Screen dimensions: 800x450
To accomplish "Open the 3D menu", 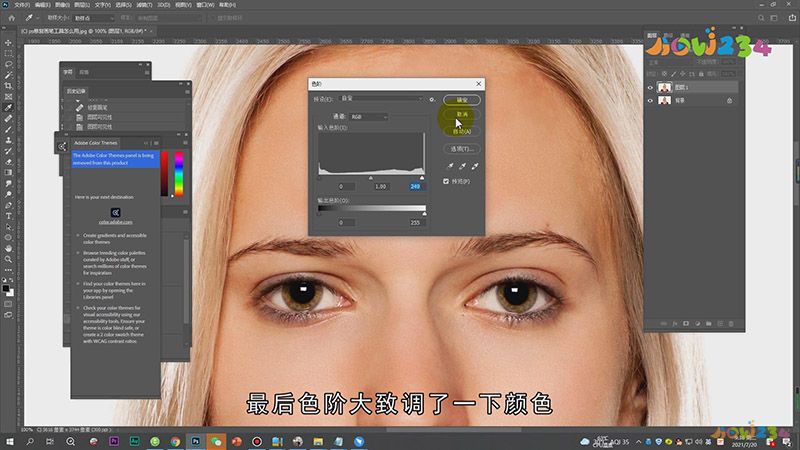I will pyautogui.click(x=163, y=5).
